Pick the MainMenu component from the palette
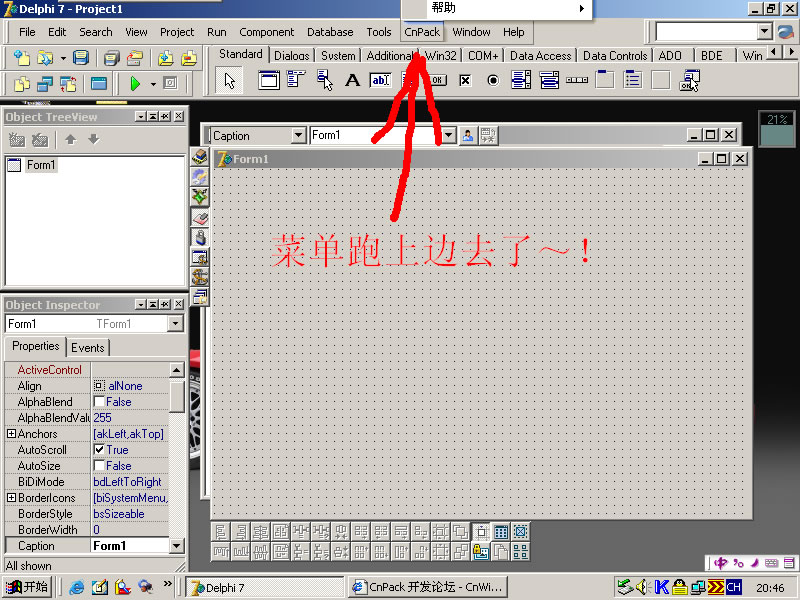800x600 pixels. [x=297, y=81]
